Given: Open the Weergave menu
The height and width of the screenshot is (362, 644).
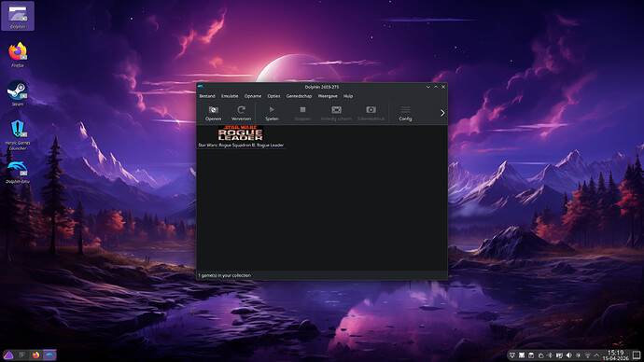Looking at the screenshot, I should coord(328,96).
